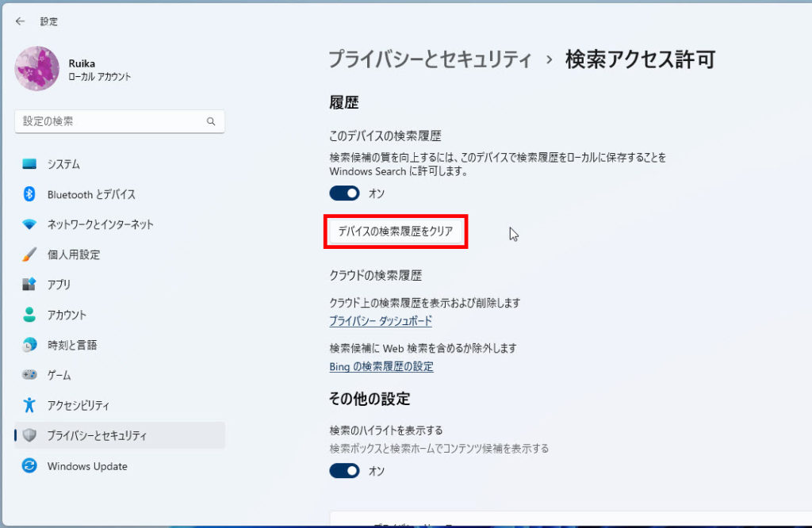Open Bing の検索履歴の設定 link

pos(381,367)
